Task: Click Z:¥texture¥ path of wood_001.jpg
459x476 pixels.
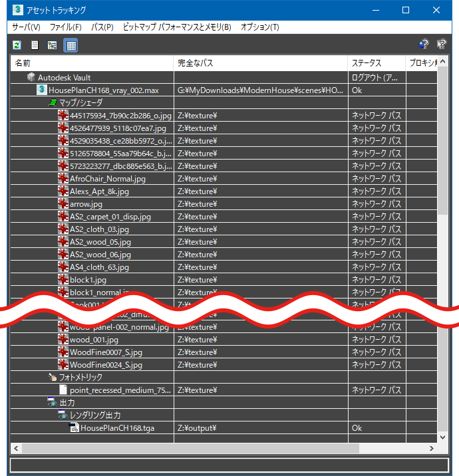Action: pos(261,340)
